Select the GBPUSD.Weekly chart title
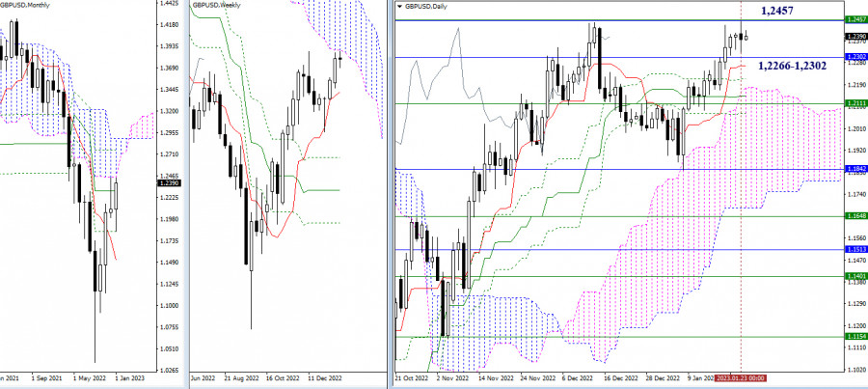The image size is (868, 389). (216, 5)
